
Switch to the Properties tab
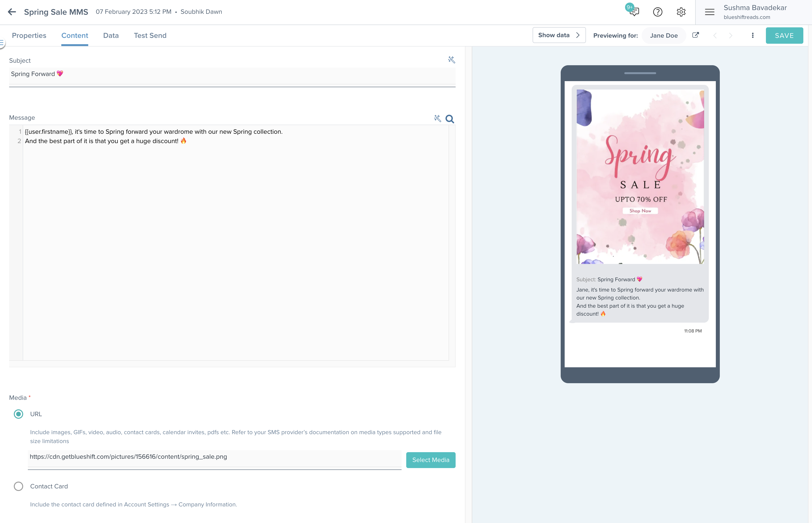tap(29, 35)
